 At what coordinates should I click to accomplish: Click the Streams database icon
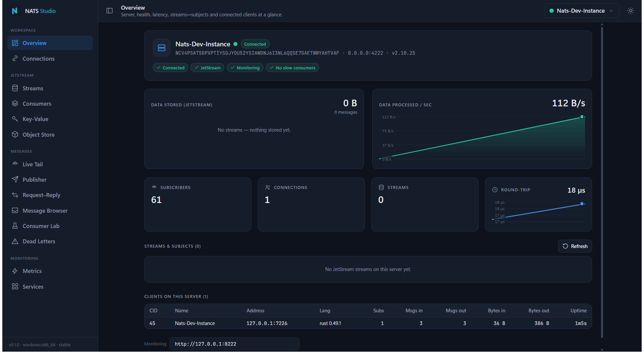coord(15,88)
